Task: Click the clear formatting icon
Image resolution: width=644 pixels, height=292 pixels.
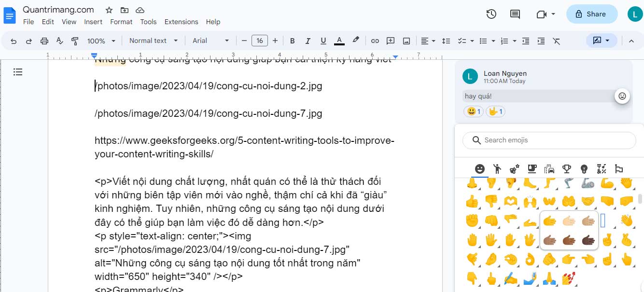Action: coord(556,41)
